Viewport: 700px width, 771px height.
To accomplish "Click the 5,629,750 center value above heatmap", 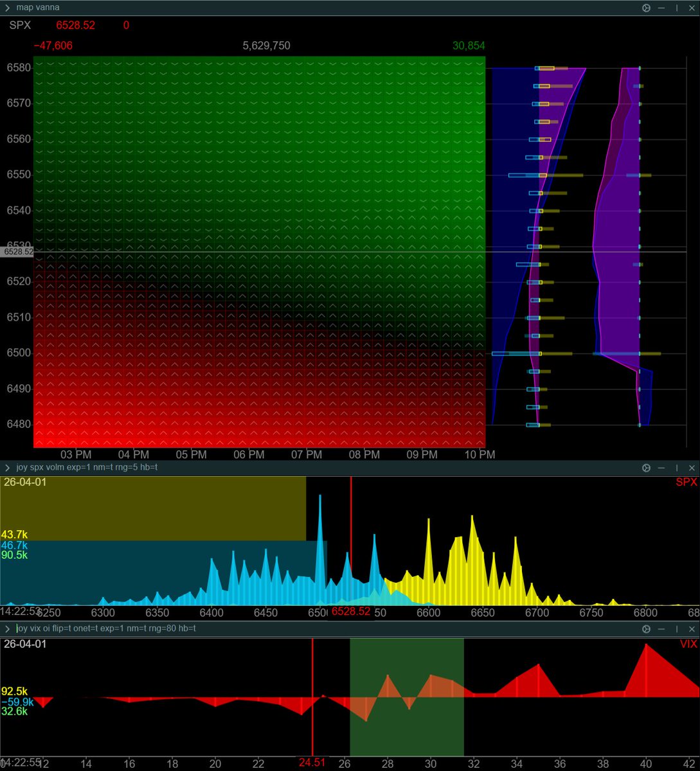I will 266,46.
